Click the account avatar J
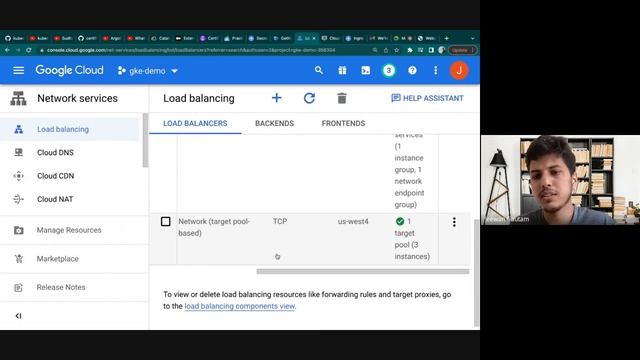 [x=459, y=70]
